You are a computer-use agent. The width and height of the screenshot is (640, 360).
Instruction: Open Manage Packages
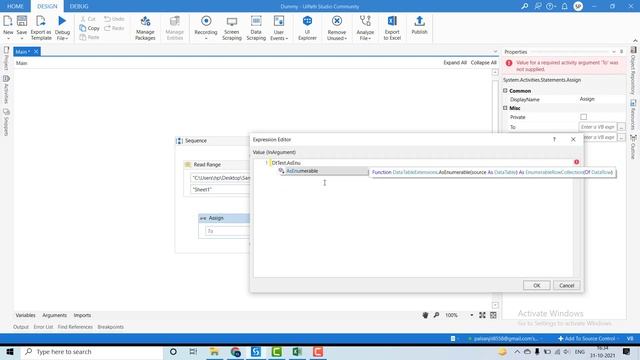[x=145, y=27]
